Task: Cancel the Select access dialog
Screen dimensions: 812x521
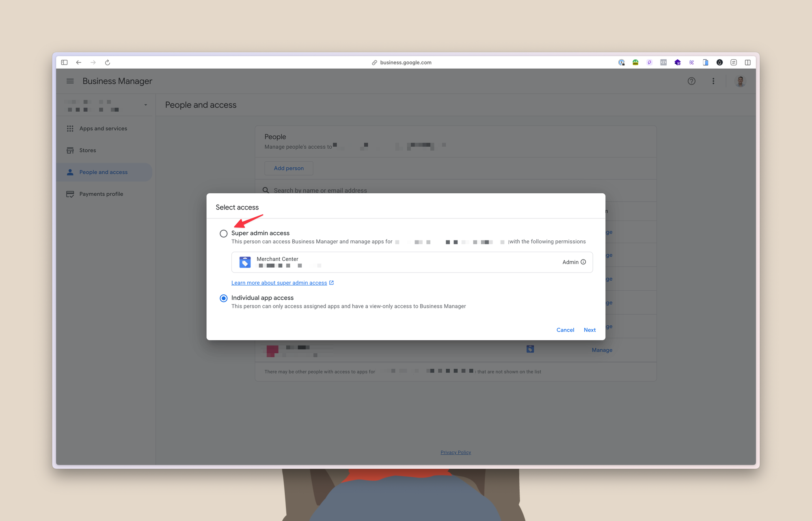Action: (x=565, y=330)
